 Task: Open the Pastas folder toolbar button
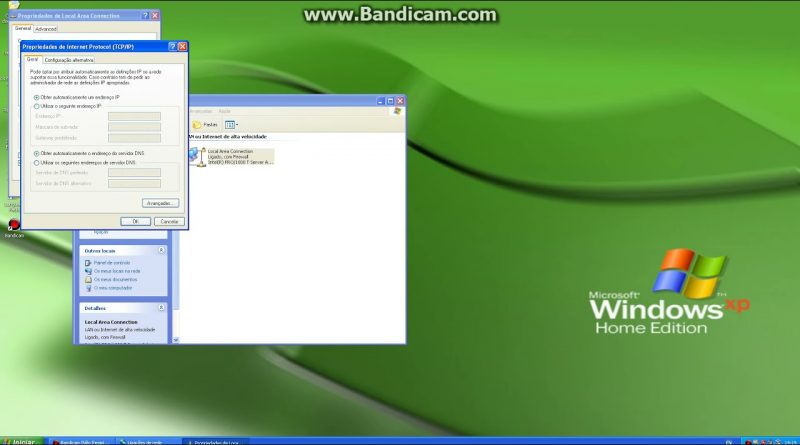click(205, 125)
